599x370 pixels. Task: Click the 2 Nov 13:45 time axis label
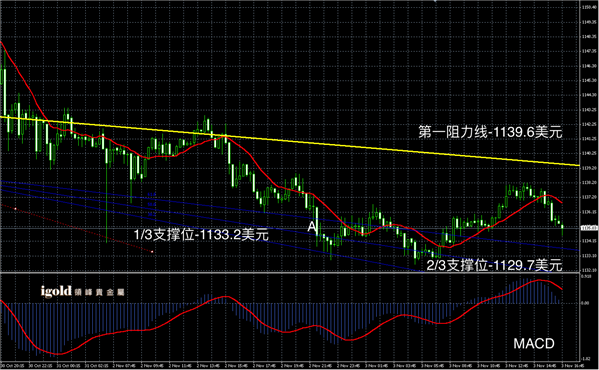[208, 366]
